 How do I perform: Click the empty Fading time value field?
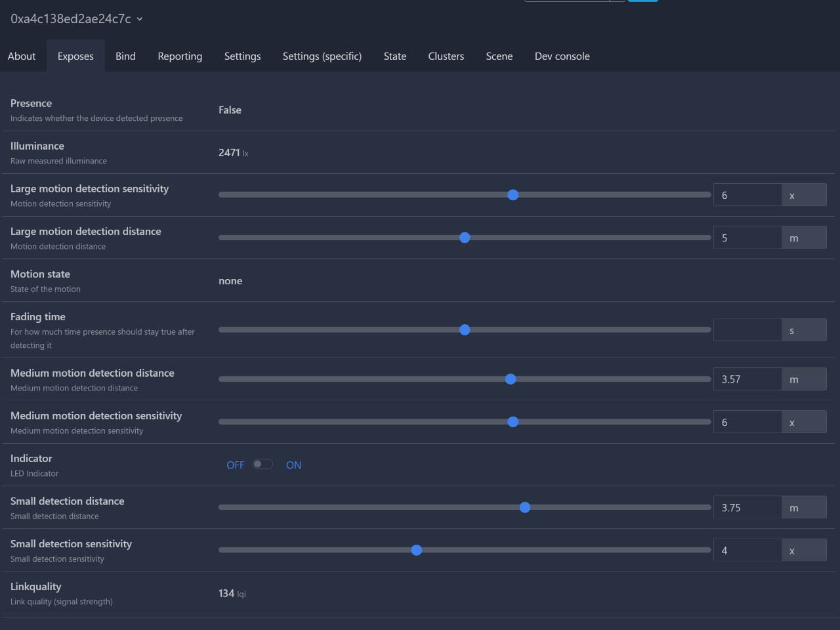(747, 329)
